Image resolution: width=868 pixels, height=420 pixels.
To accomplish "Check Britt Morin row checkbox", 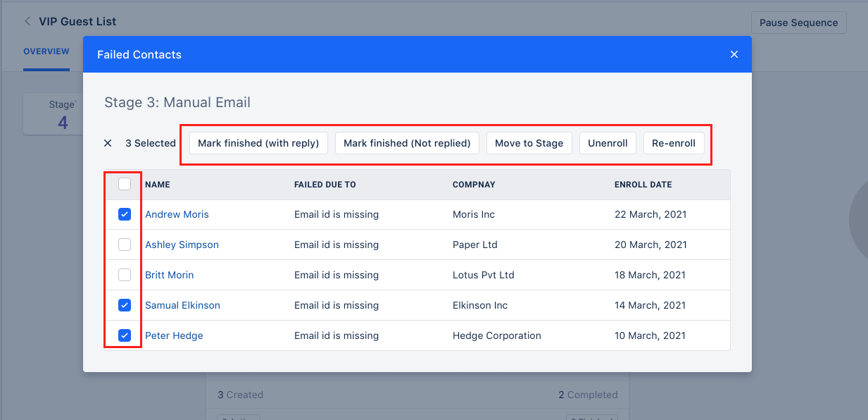I will click(x=125, y=275).
